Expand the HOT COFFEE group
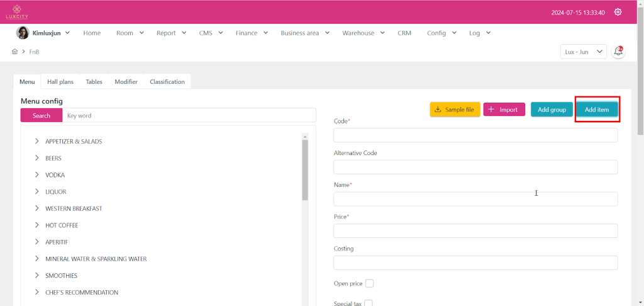Image resolution: width=644 pixels, height=306 pixels. coord(37,225)
